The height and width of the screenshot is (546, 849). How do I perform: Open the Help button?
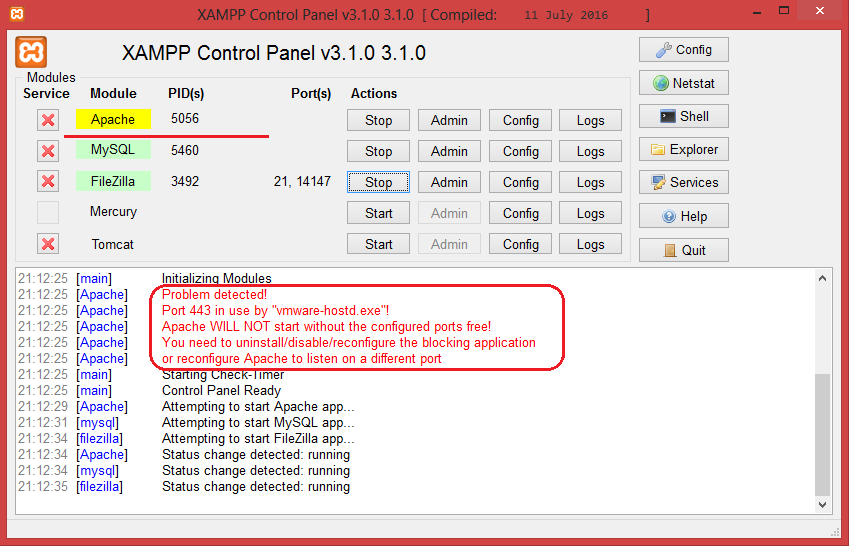tap(684, 216)
